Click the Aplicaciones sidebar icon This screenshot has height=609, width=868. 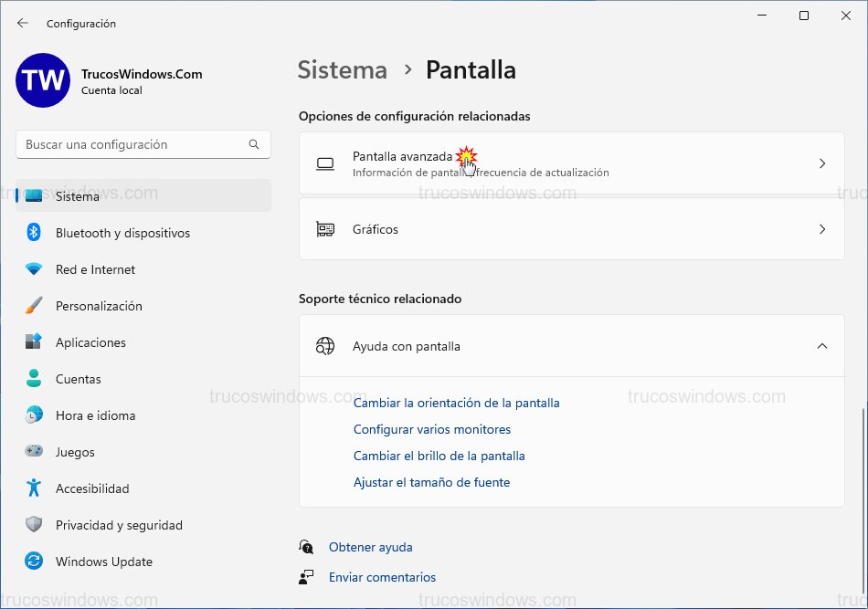34,342
